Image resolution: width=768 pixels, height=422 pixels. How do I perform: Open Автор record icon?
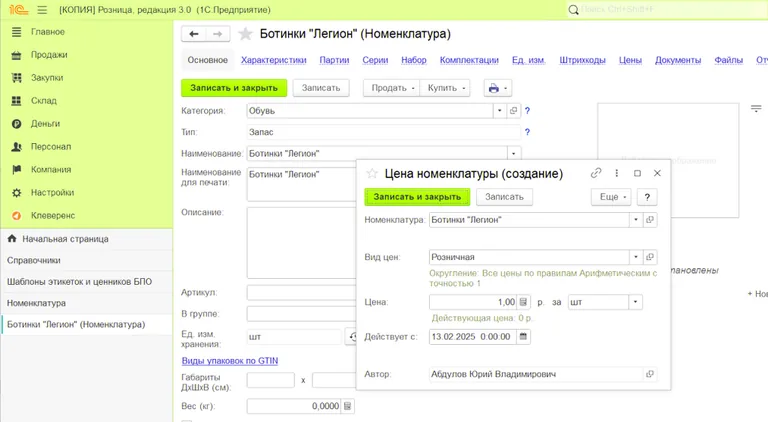[x=649, y=374]
